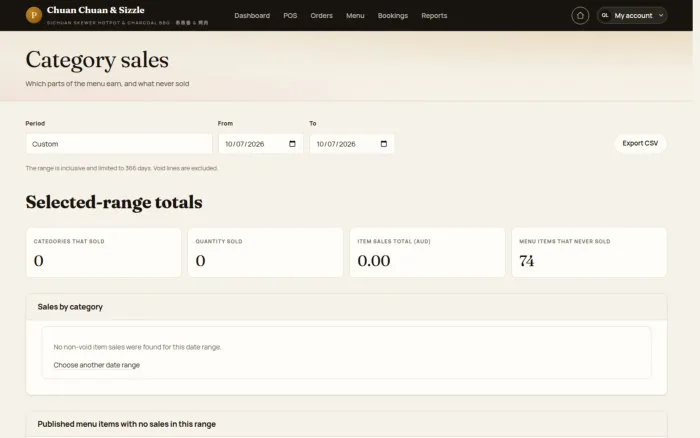The image size is (700, 438).
Task: Open the Orders navigation item
Action: click(321, 16)
